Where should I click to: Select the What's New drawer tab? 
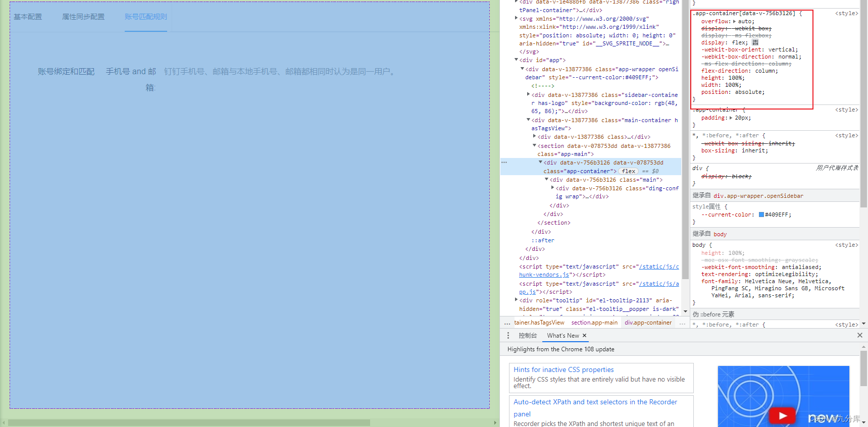coord(563,336)
